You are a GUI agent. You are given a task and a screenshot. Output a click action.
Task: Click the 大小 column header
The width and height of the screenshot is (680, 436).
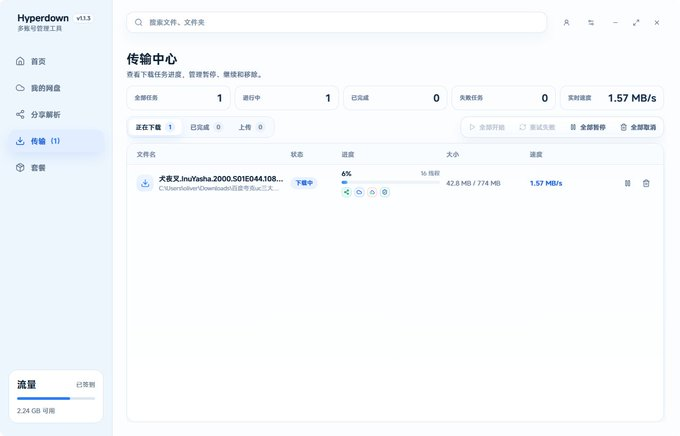[453, 154]
